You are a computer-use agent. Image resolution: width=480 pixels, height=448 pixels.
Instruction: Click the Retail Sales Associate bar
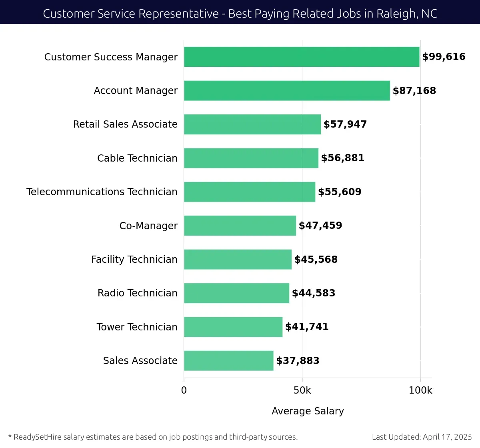pos(252,124)
